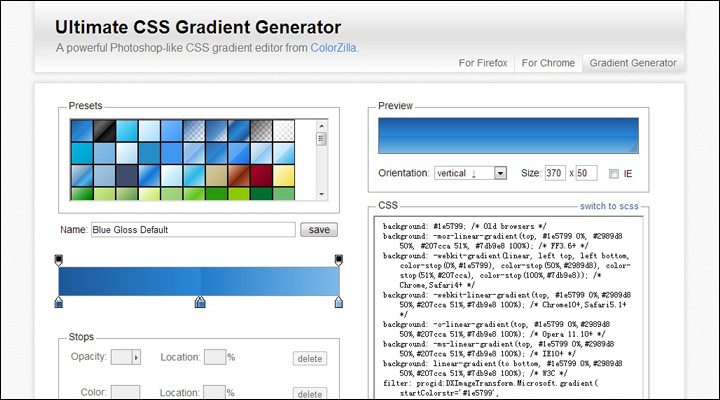Select the left opacity stop above gradient
The width and height of the screenshot is (720, 400).
58,260
